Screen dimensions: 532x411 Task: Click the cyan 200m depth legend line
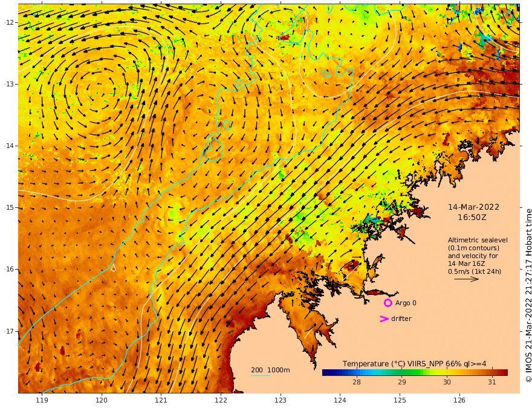pos(261,376)
